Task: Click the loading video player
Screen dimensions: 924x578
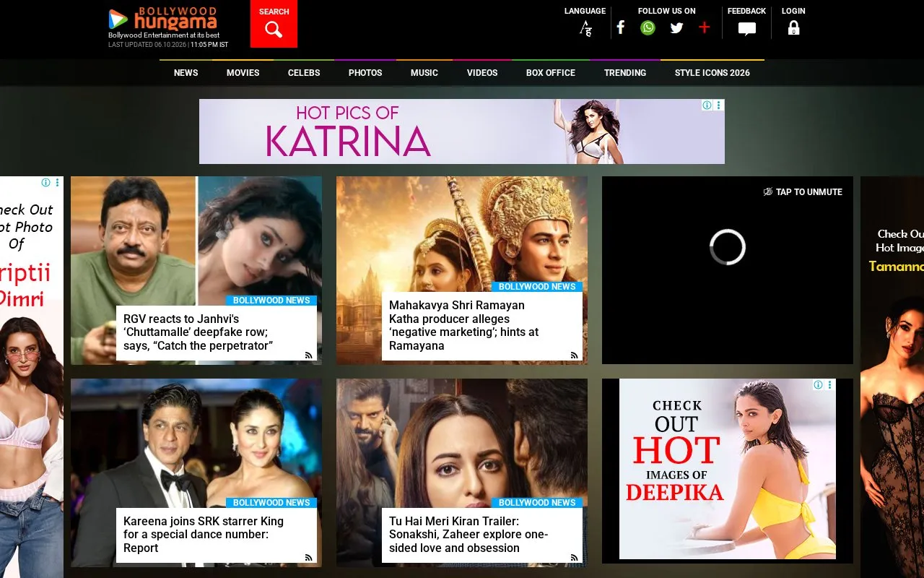Action: [x=728, y=270]
